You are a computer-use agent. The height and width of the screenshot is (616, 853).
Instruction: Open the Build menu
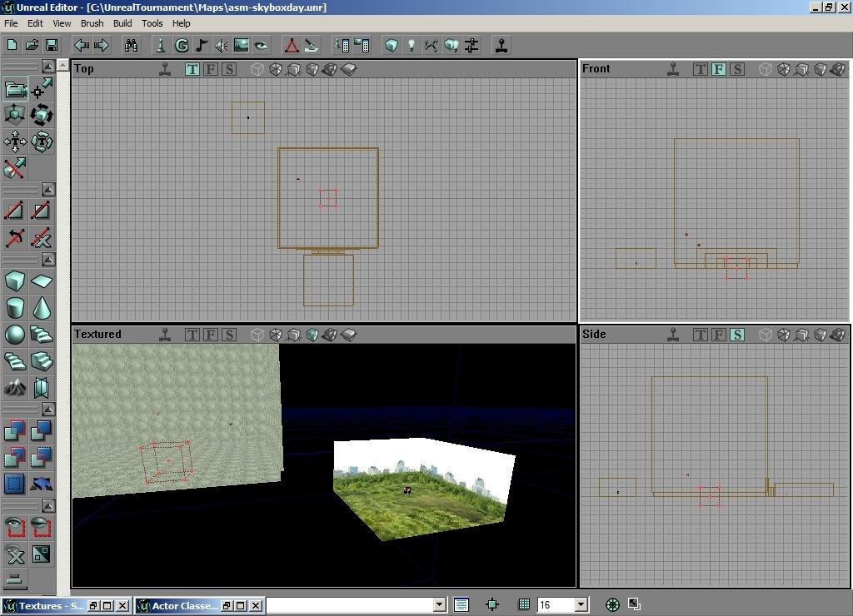122,23
